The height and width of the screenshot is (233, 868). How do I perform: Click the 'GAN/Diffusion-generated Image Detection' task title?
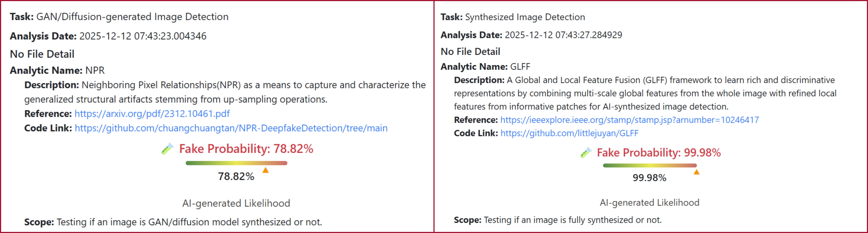(132, 17)
